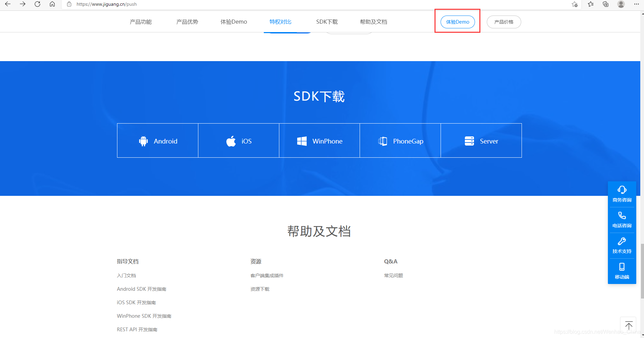644x338 pixels.
Task: Select the 体验Demo nav tab
Action: (234, 22)
